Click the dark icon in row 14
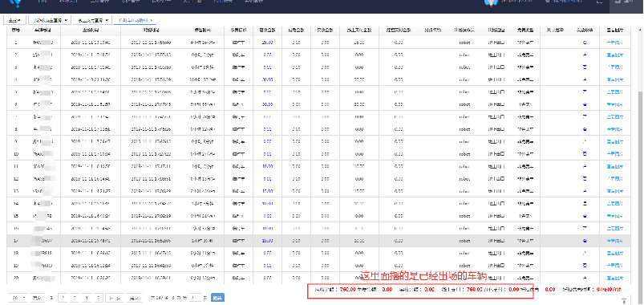 click(585, 204)
